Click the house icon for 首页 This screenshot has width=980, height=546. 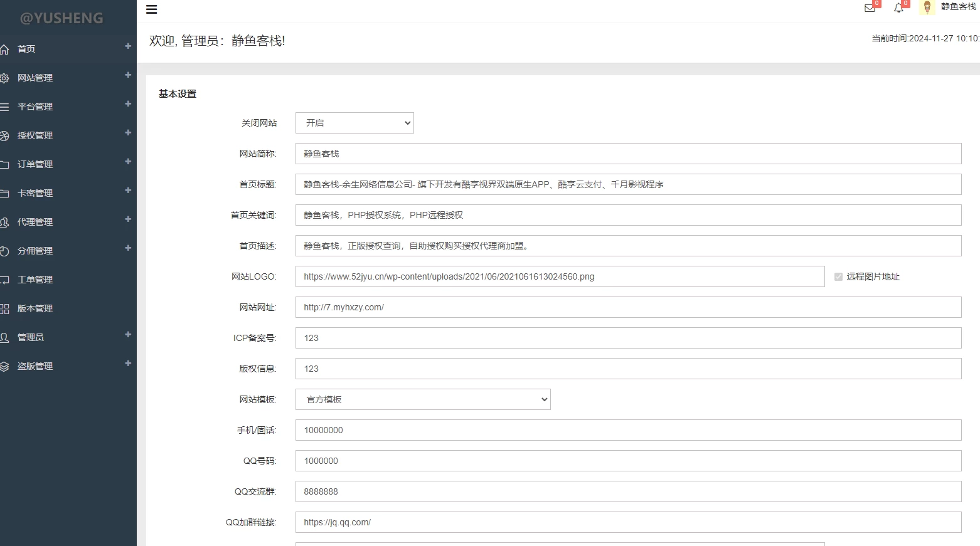pyautogui.click(x=4, y=49)
